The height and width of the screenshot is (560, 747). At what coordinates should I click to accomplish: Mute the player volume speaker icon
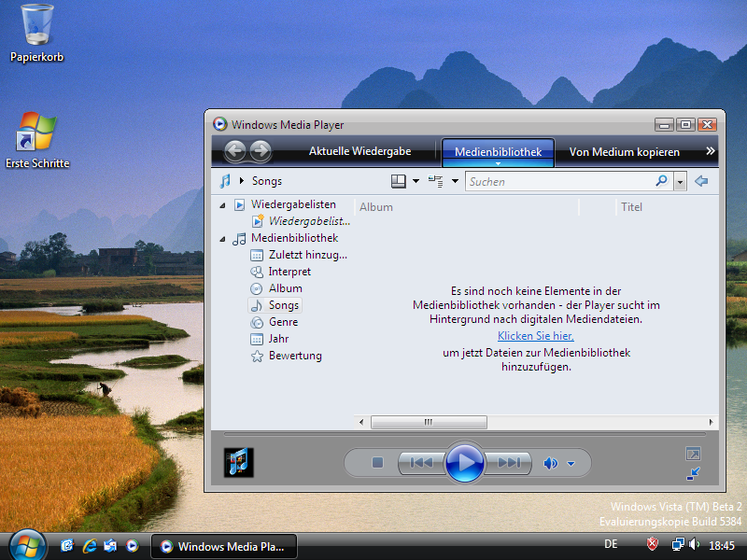(551, 463)
